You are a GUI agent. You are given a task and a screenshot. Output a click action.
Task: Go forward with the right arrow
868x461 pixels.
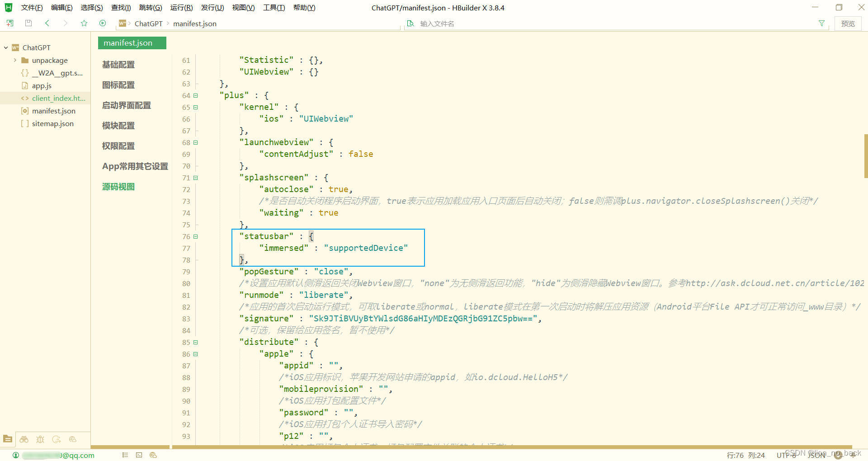66,23
